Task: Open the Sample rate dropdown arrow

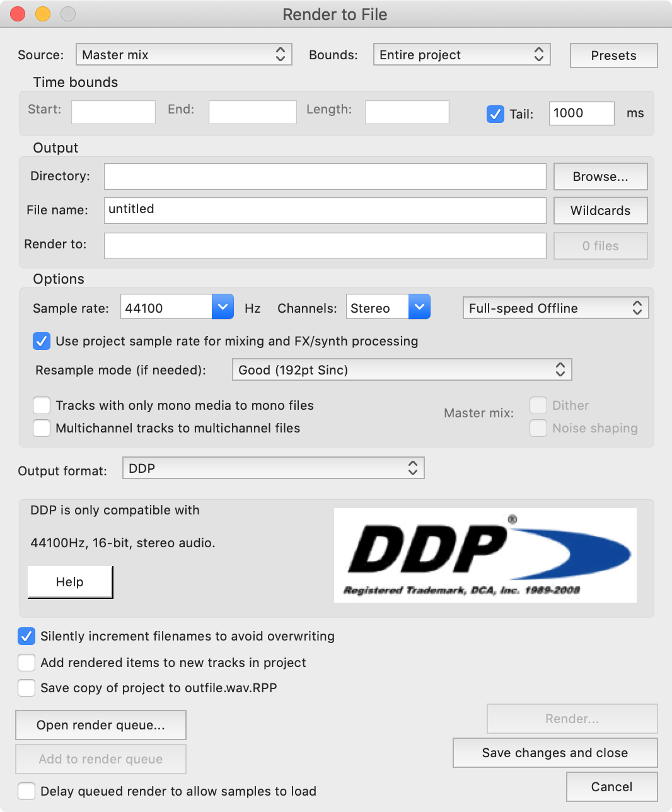Action: [223, 307]
